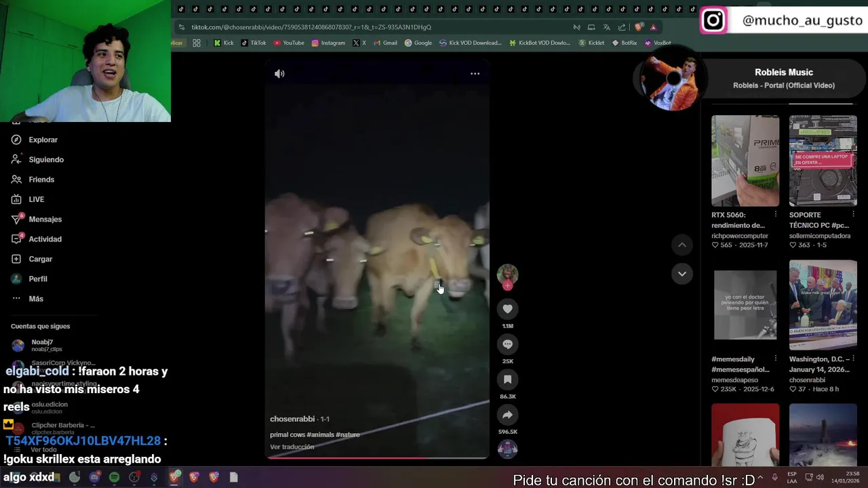Open the video three-dot options menu
868x488 pixels.
coord(475,74)
